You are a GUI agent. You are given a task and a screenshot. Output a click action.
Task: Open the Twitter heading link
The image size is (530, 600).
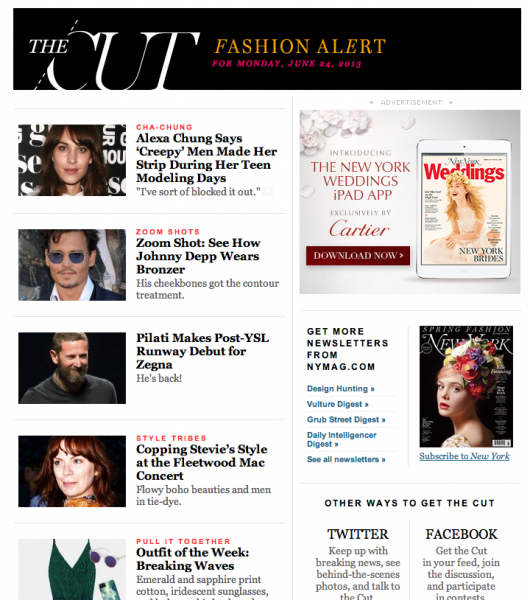coord(358,534)
